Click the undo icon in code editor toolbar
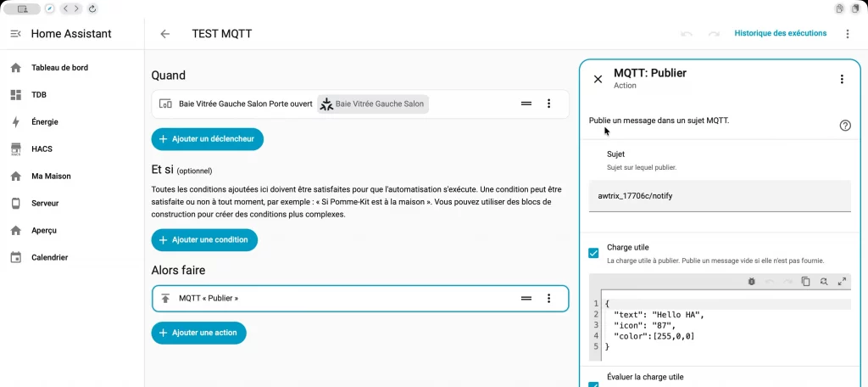 pos(770,282)
